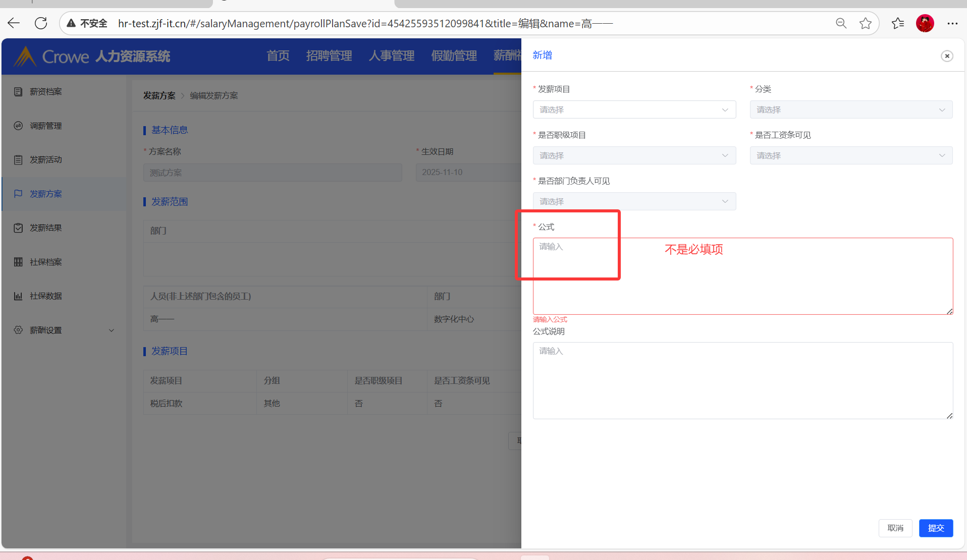
Task: Open the browser settings and more menu
Action: pos(952,23)
